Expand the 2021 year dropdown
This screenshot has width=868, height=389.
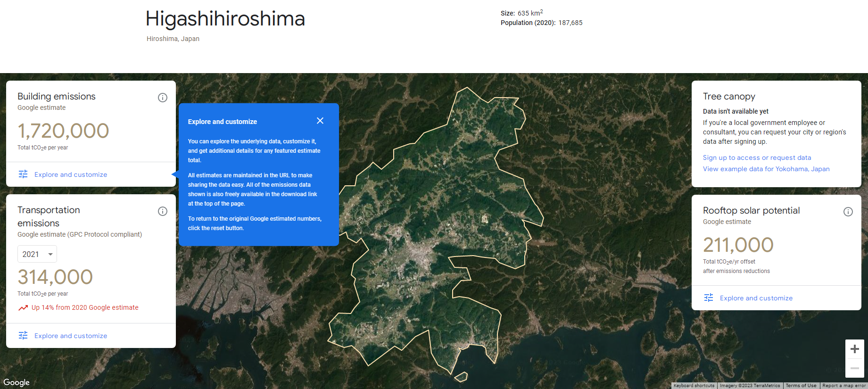pyautogui.click(x=37, y=254)
